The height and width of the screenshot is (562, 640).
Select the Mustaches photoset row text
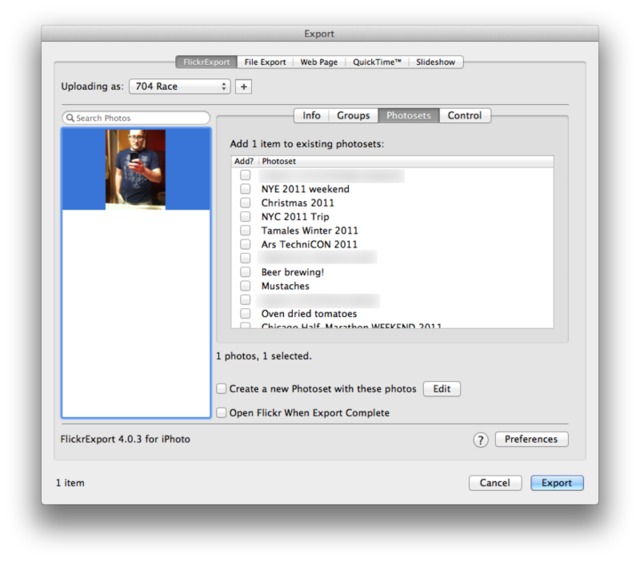(285, 286)
